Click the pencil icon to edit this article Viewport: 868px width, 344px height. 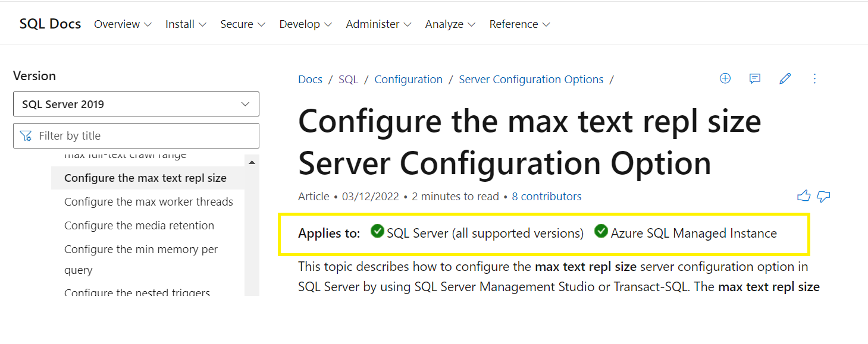tap(785, 78)
